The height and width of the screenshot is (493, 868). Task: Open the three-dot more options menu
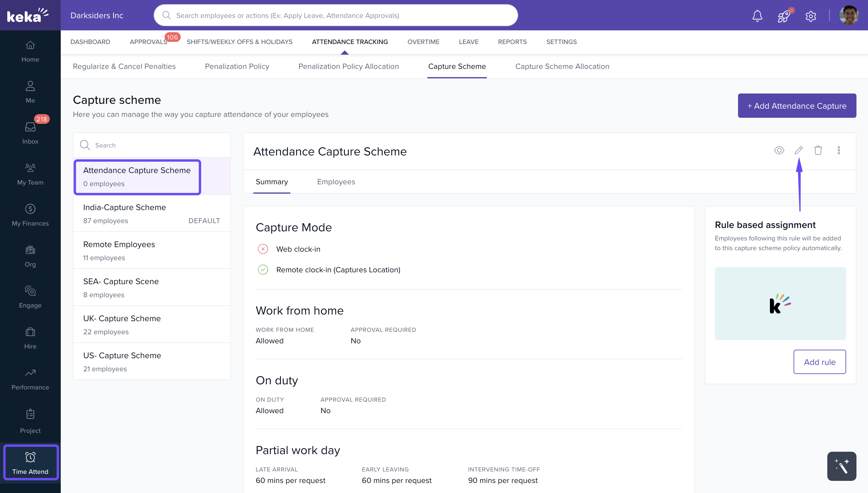click(839, 150)
